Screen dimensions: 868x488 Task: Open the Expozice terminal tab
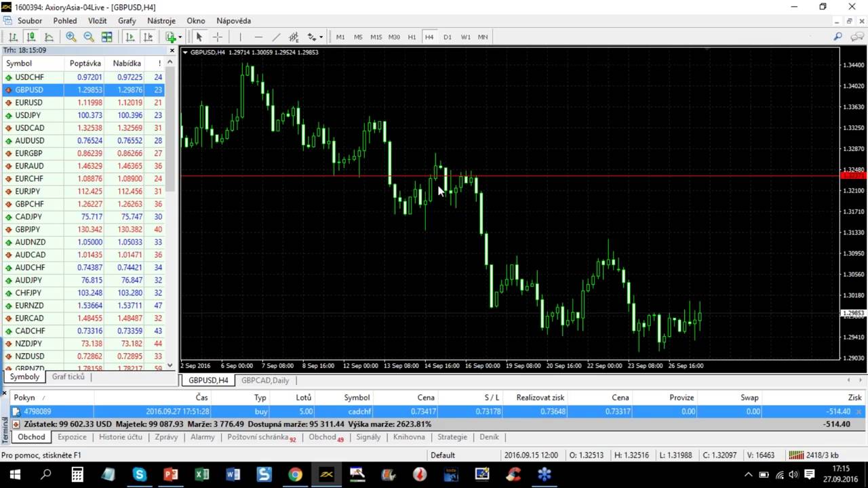click(x=72, y=437)
